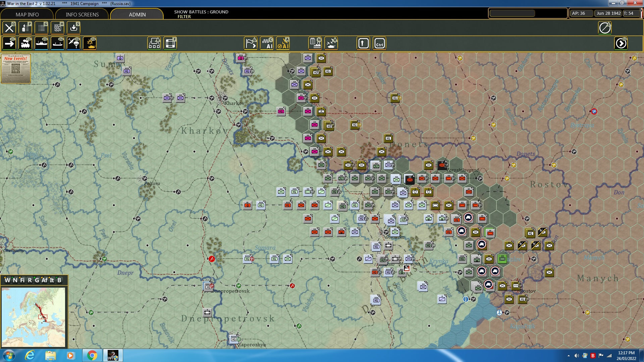
Task: Select the ADMIN tab
Action: click(x=137, y=14)
